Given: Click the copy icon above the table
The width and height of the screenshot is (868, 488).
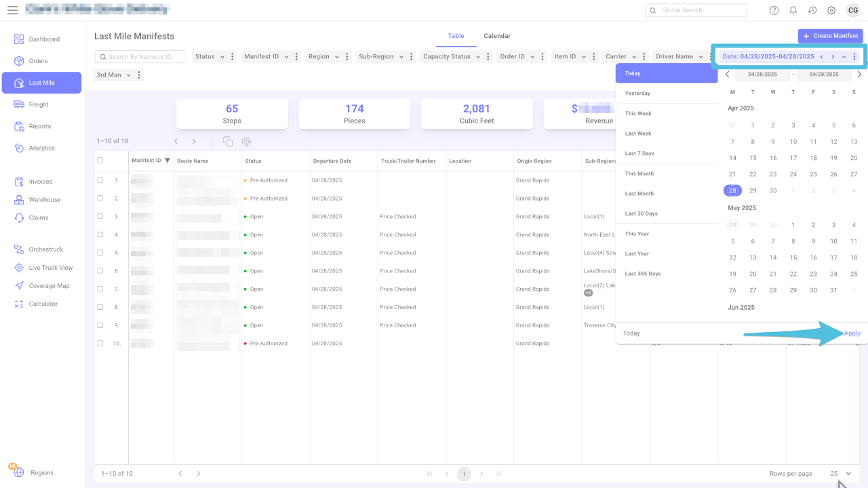Looking at the screenshot, I should coord(228,141).
